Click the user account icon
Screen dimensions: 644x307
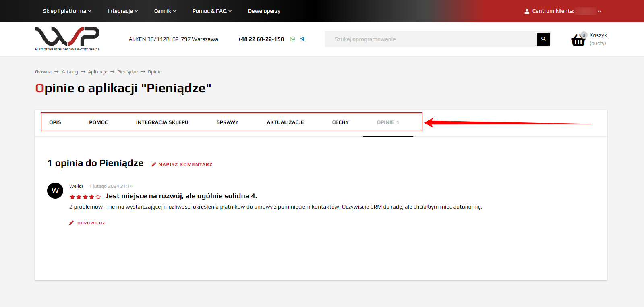(527, 11)
